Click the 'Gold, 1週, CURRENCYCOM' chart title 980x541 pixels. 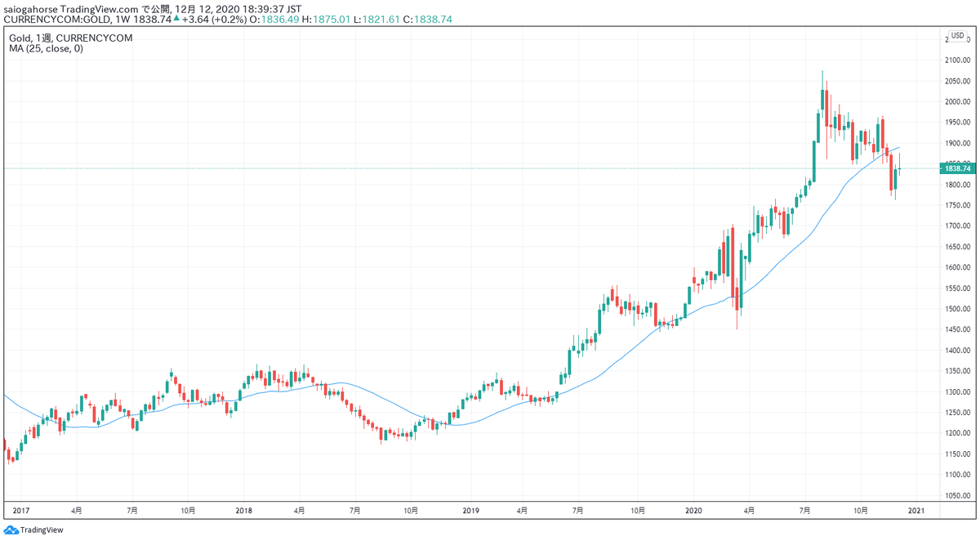(x=70, y=38)
